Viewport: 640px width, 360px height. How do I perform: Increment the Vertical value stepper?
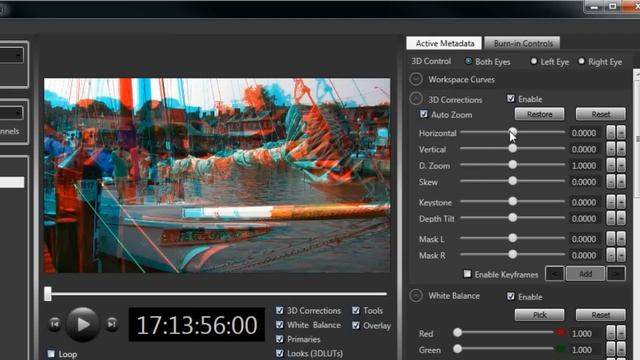[x=621, y=149]
